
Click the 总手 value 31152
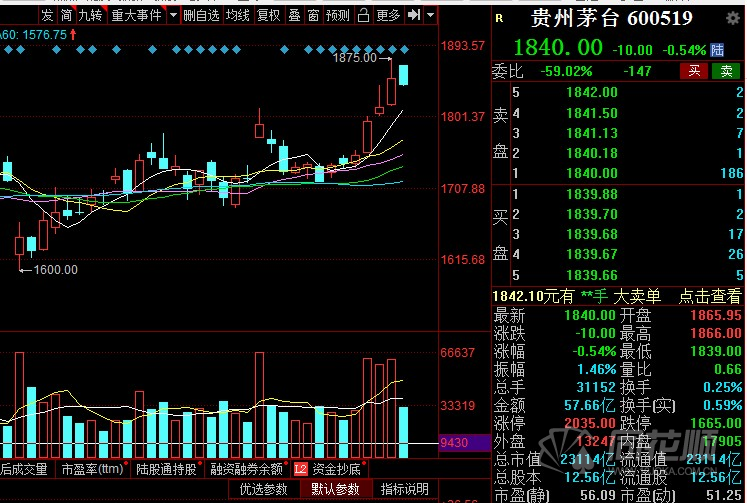[596, 387]
